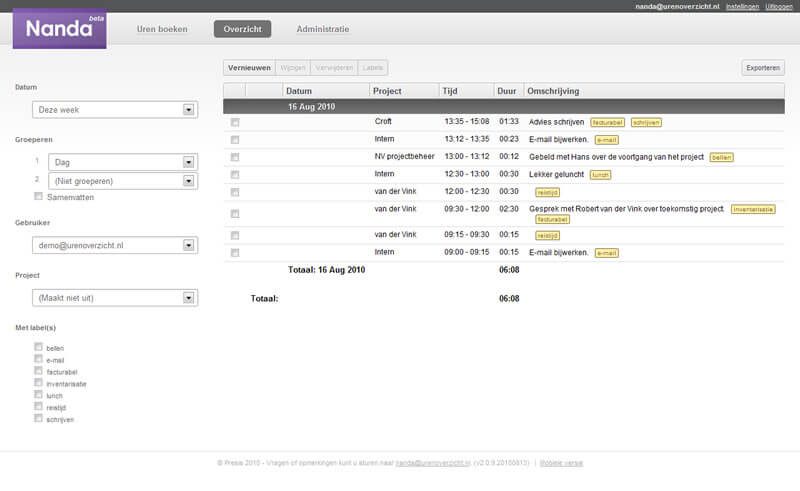Viewport: 800px width, 491px height.
Task: Select the 'Lekker geluncht' row checkbox
Action: 235,175
